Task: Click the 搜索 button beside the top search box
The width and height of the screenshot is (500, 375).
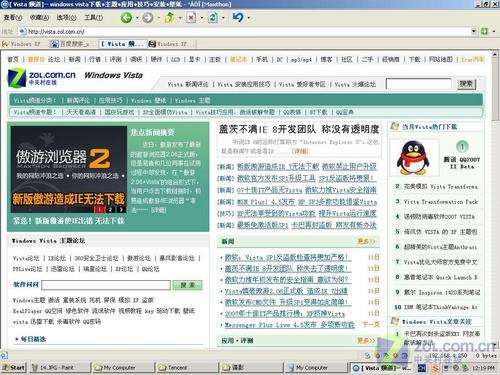Action: (466, 84)
